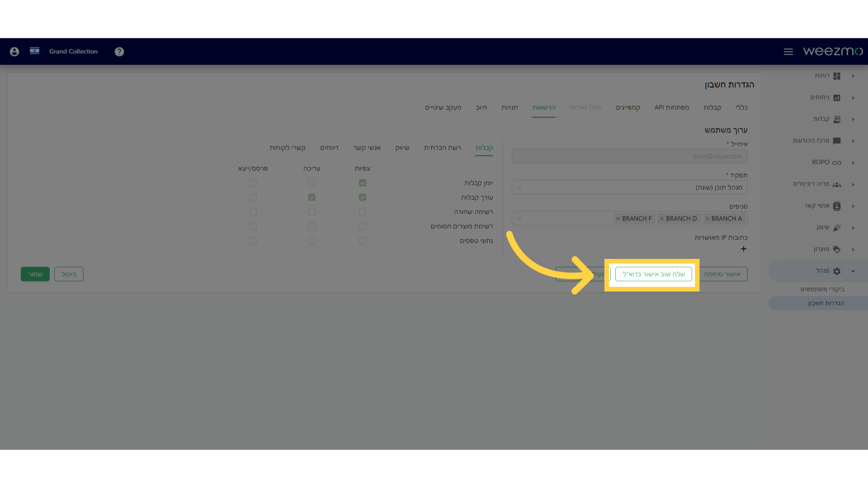
Task: Open the קשרי לקוחות permissions sub-tab
Action: [x=288, y=148]
